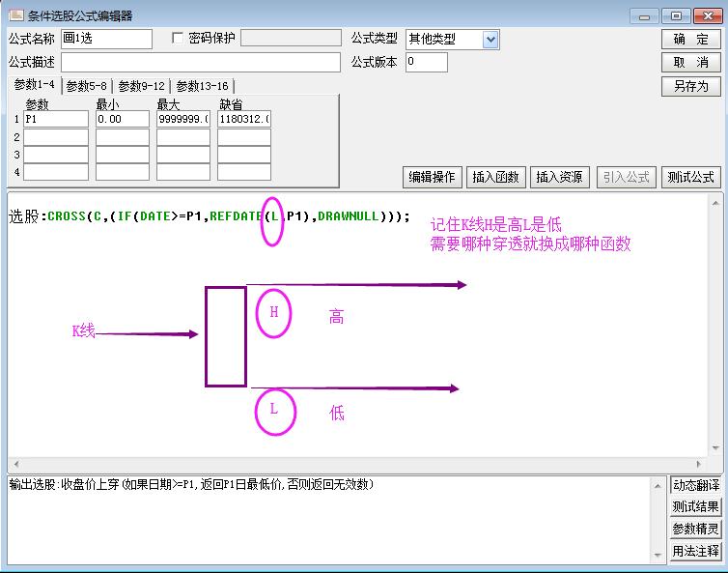Select the 测试结果 side tab
Image resolution: width=728 pixels, height=573 pixels.
point(695,507)
